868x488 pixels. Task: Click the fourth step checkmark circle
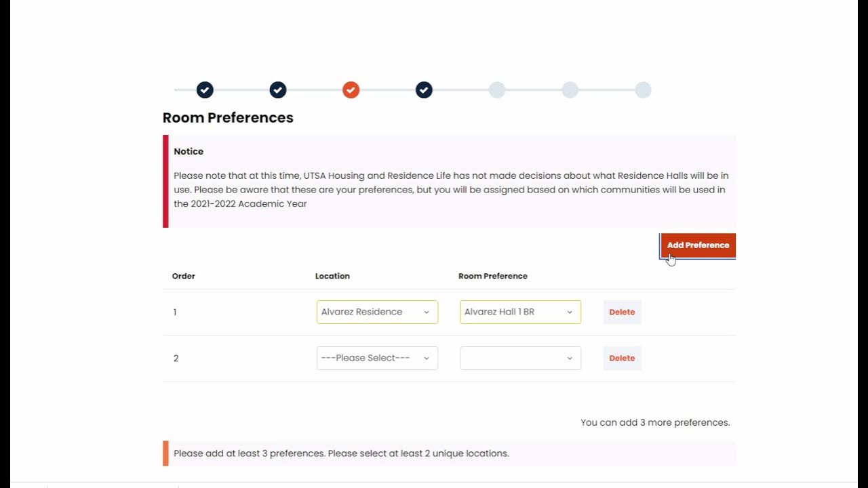pos(424,89)
